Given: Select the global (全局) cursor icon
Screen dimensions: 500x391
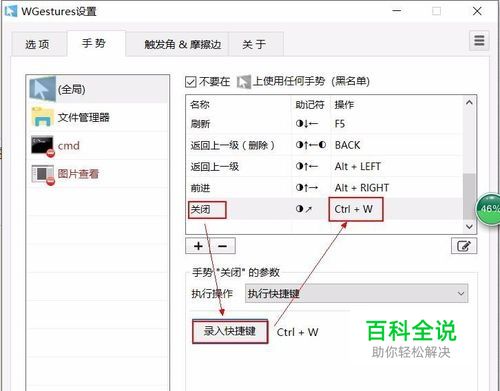Looking at the screenshot, I should (42, 89).
